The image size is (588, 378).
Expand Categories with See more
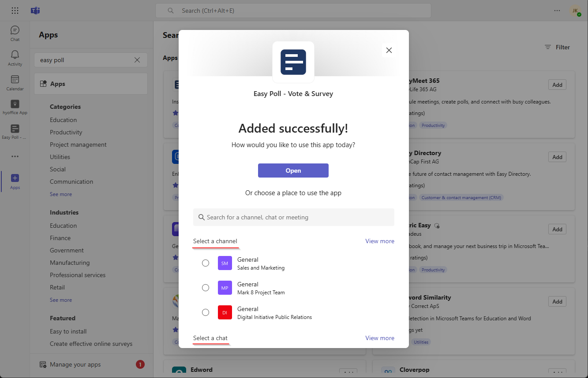click(61, 194)
